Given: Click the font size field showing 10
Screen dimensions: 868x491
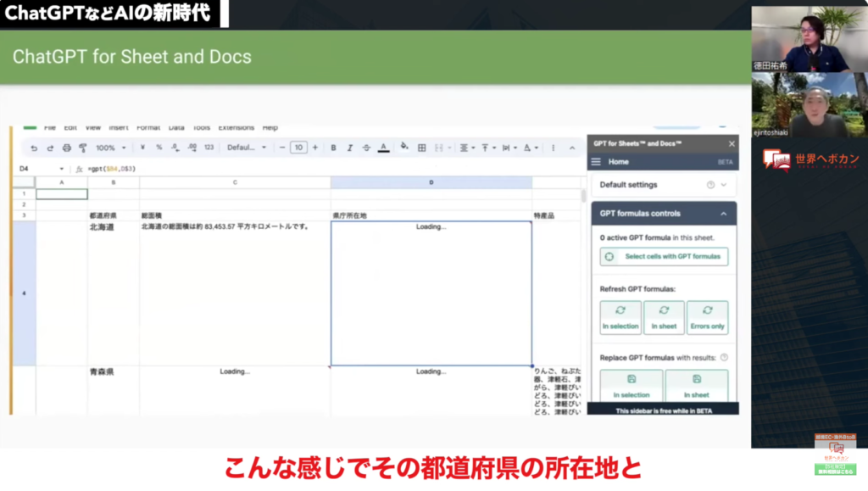Looking at the screenshot, I should pyautogui.click(x=298, y=148).
